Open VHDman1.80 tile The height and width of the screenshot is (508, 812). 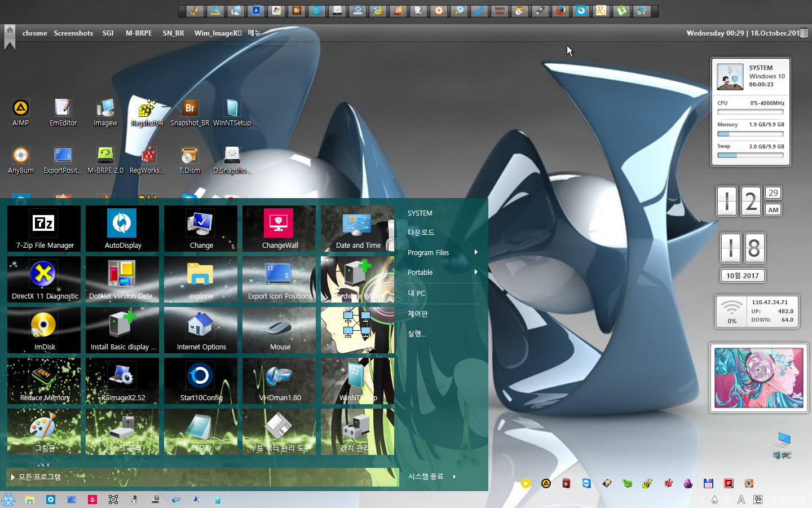[279, 381]
